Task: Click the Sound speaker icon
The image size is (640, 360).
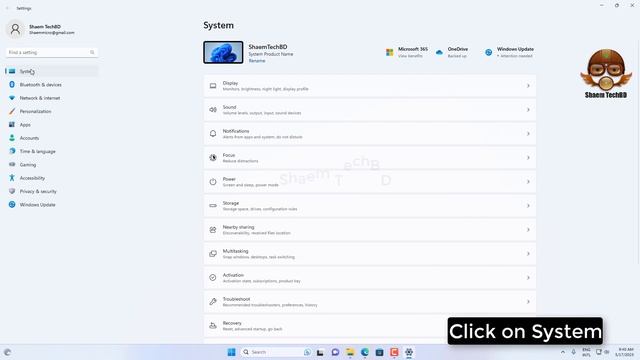Action: tap(213, 110)
